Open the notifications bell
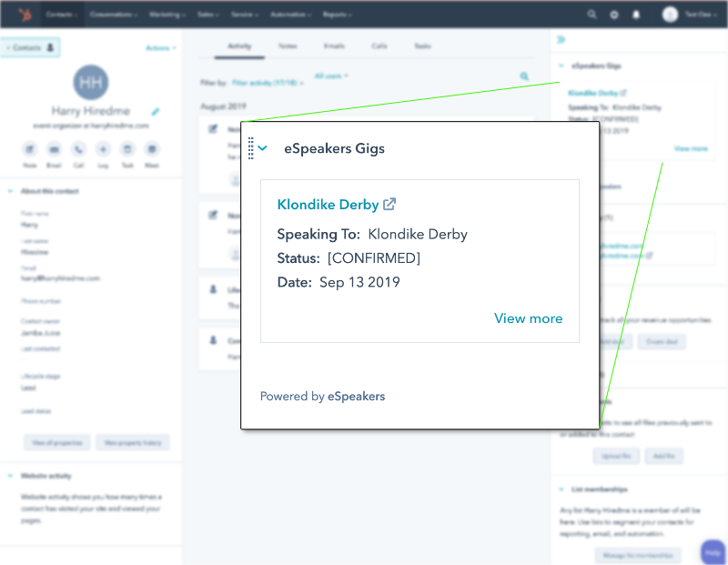Image resolution: width=728 pixels, height=565 pixels. pyautogui.click(x=636, y=15)
